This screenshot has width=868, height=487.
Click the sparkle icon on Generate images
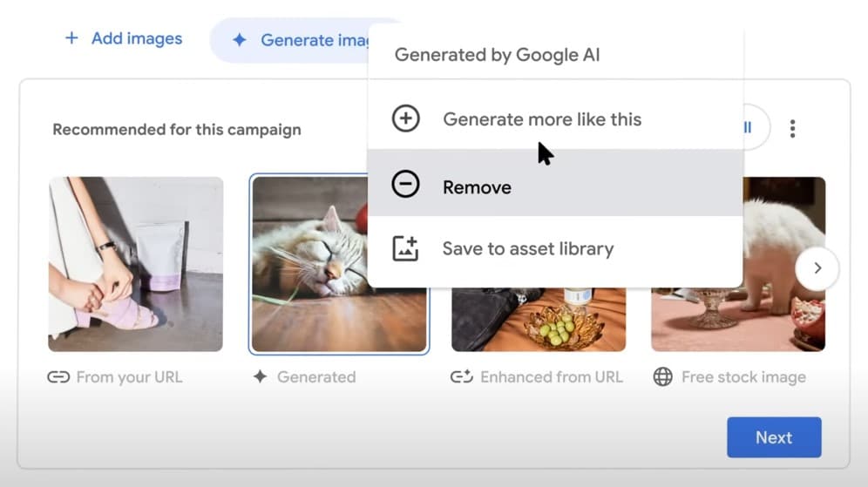point(240,40)
